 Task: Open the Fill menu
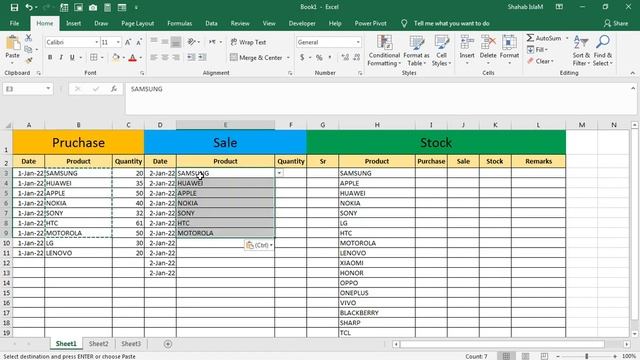click(x=538, y=50)
